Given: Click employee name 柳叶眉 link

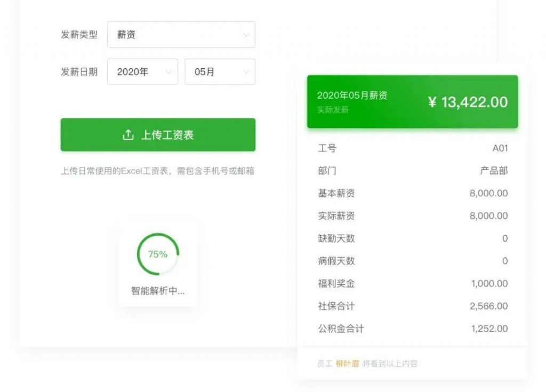Looking at the screenshot, I should pyautogui.click(x=347, y=364).
